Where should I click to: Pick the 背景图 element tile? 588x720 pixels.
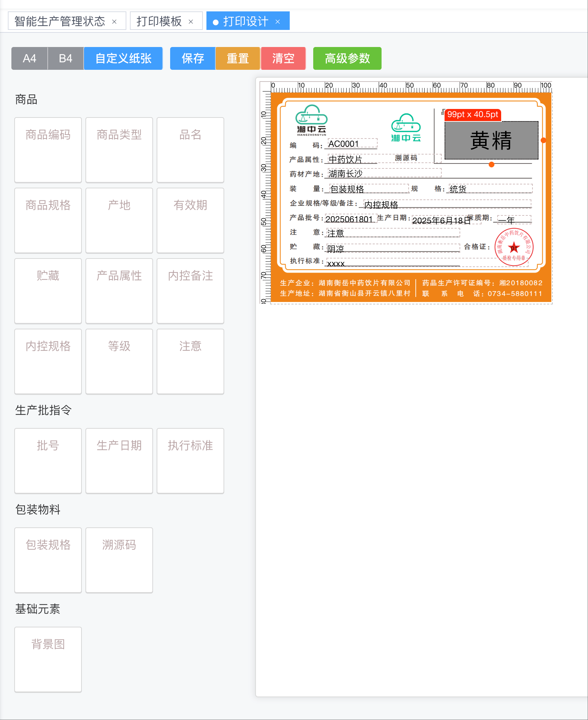tap(48, 659)
